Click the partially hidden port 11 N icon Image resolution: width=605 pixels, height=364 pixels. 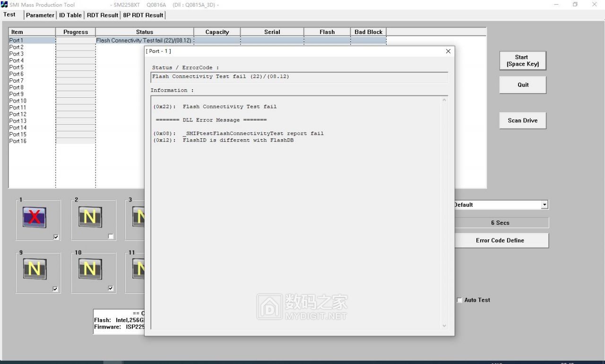coord(138,269)
